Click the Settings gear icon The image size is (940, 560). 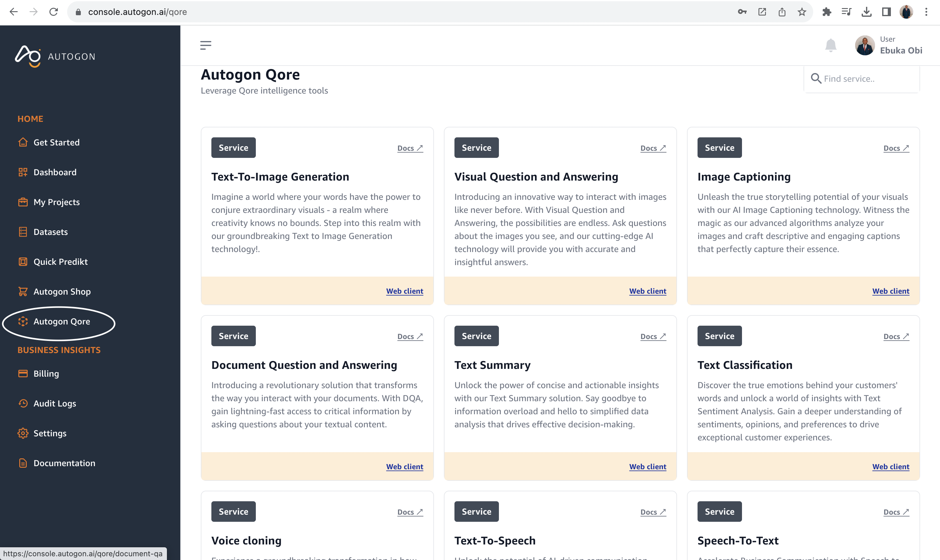point(23,433)
